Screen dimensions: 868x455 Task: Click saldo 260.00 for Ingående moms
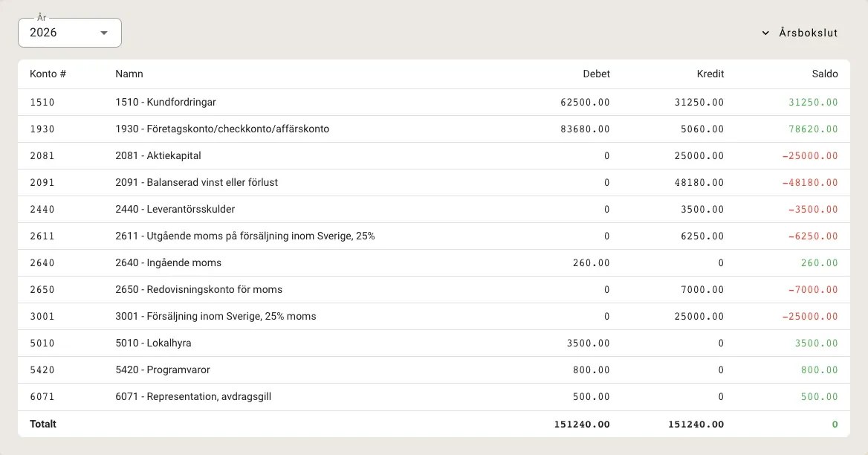(x=819, y=263)
